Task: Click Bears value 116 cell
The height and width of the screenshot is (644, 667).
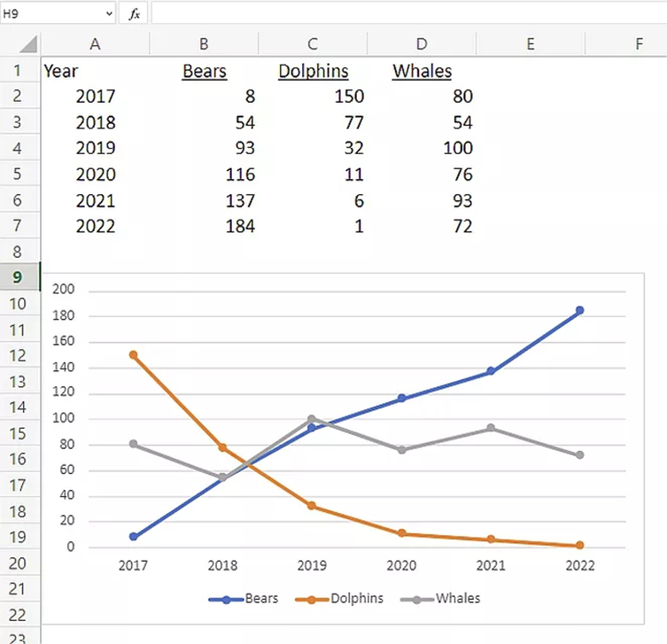Action: coord(205,175)
